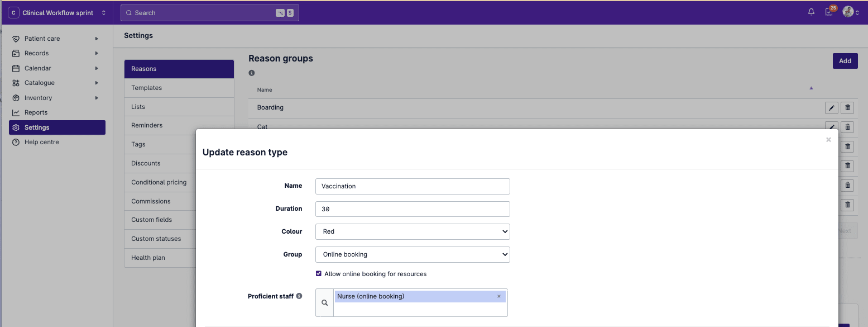Expand the Inventory submenu
The width and height of the screenshot is (868, 327).
click(97, 98)
